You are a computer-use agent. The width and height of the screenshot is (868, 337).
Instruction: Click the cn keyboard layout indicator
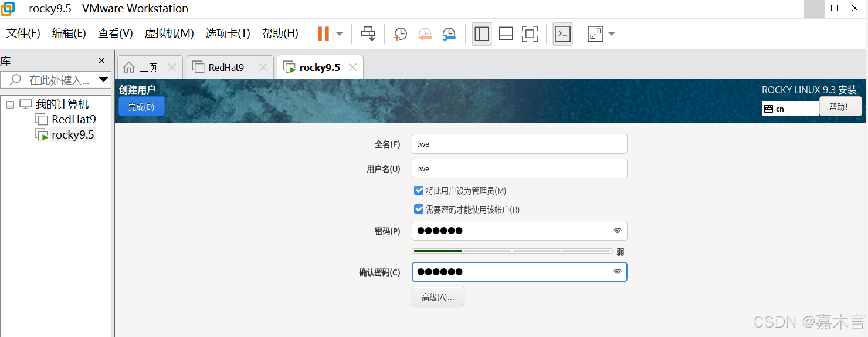point(790,109)
